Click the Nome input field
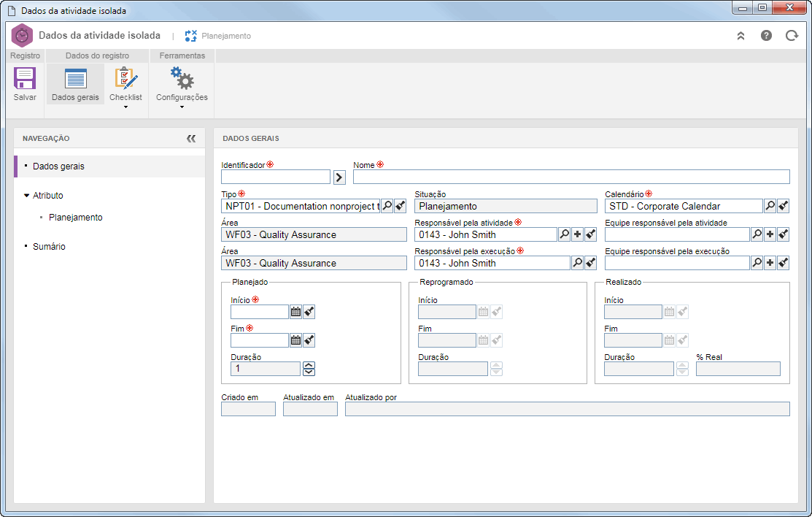This screenshot has height=517, width=812. coord(571,177)
